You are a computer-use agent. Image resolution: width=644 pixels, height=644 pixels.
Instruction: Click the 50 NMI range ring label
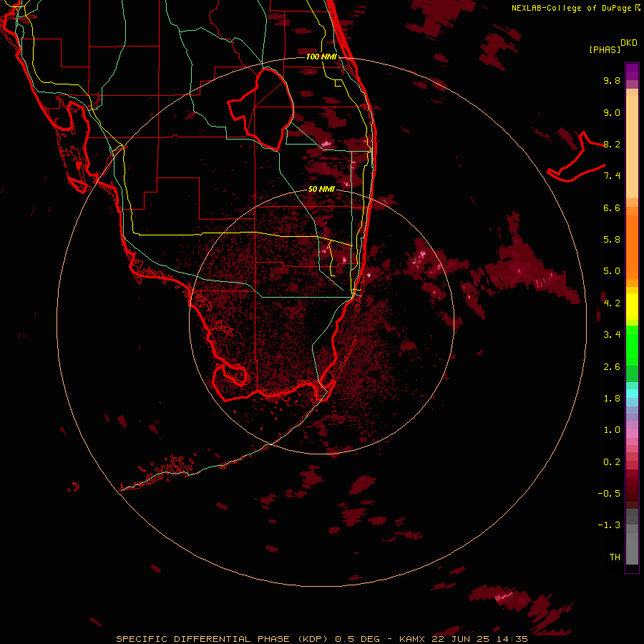321,189
